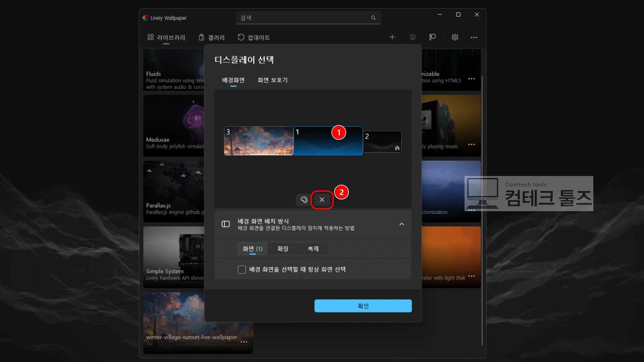This screenshot has width=644, height=362.
Task: Click the Lively Wallpaper app logo
Action: pos(146,18)
